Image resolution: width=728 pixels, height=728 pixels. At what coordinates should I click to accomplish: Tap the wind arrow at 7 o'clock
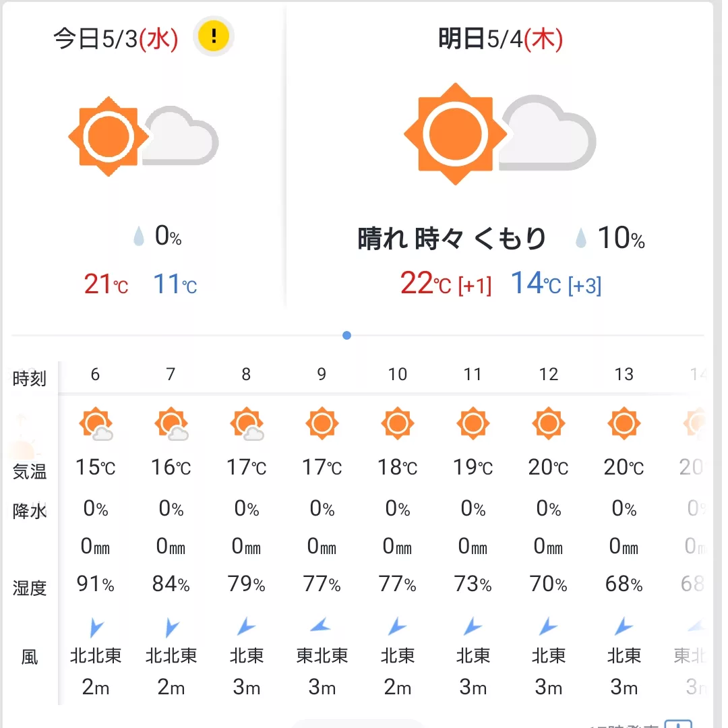coord(171,628)
